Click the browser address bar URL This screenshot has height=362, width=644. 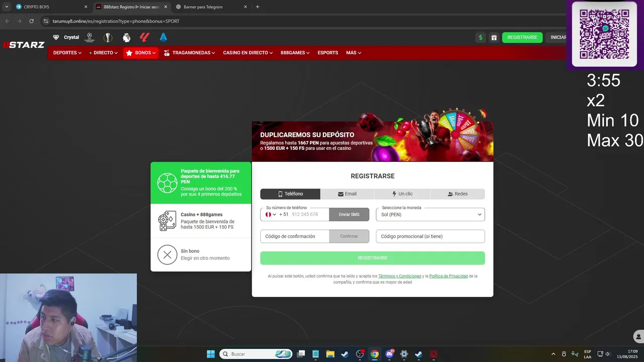tap(116, 21)
